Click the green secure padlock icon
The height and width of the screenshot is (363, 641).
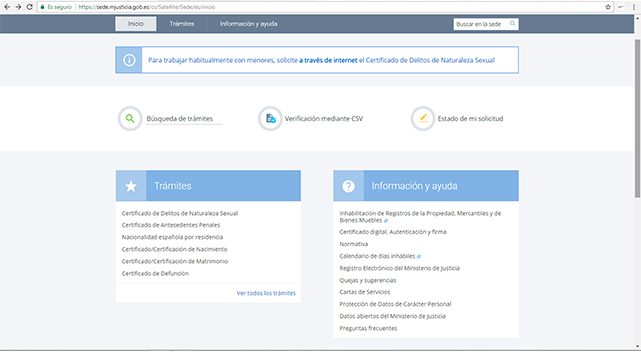click(42, 7)
